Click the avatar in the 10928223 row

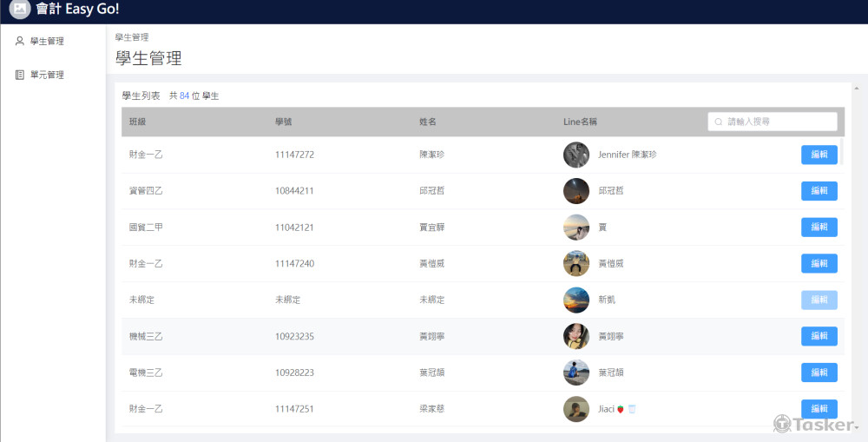click(576, 373)
